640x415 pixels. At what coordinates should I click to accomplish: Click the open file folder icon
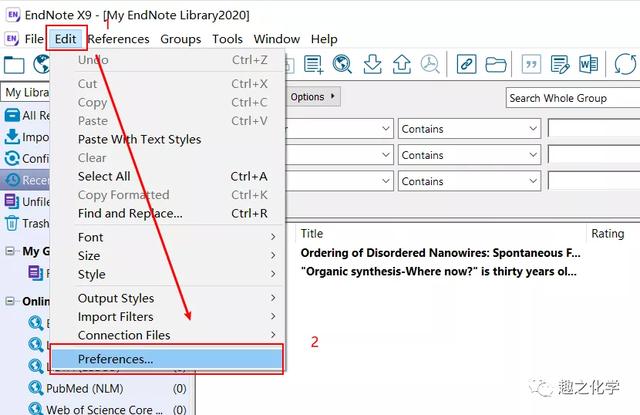click(x=496, y=64)
